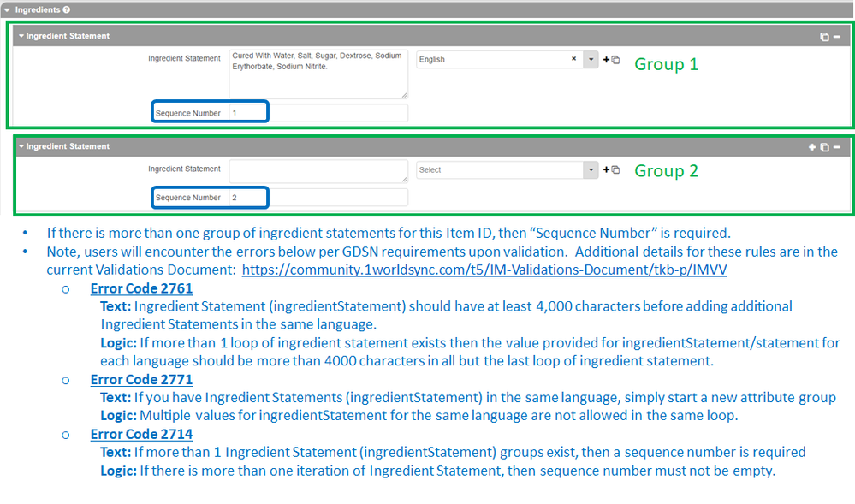Click the empty Ingredient Statement text area
The width and height of the screenshot is (855, 504).
pyautogui.click(x=318, y=171)
